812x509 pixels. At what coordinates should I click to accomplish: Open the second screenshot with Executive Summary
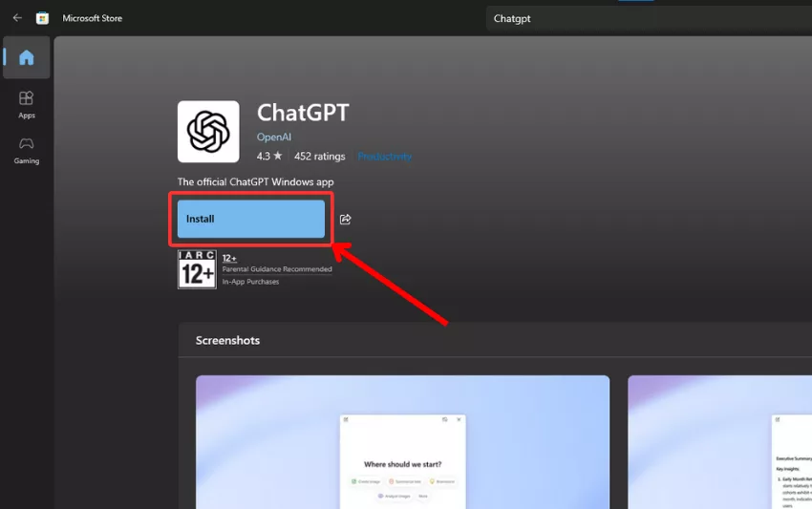[x=720, y=442]
